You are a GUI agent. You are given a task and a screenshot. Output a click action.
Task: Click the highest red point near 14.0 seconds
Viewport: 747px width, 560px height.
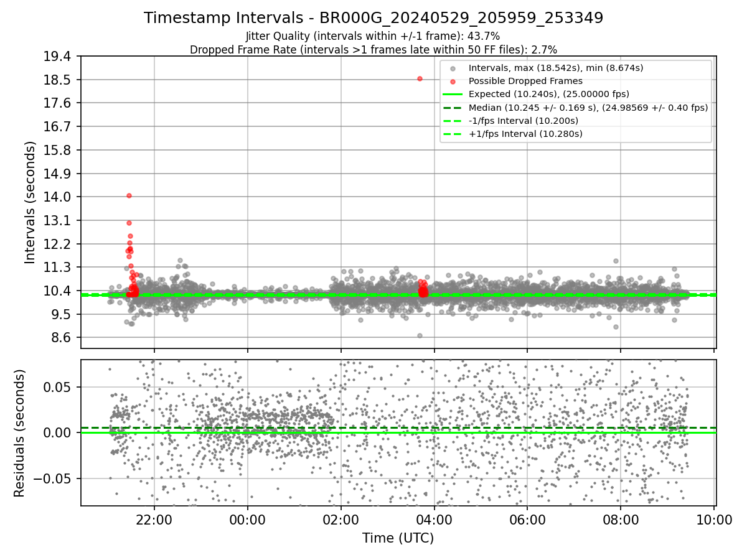pos(129,195)
